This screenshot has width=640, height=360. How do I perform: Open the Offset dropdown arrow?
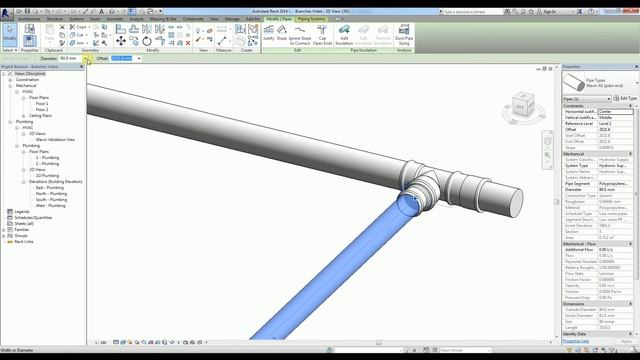pos(139,58)
